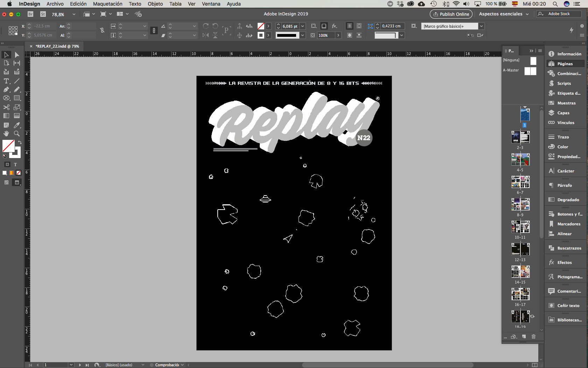Screen dimensions: 588x368
Task: Select the Gradient Swatch tool
Action: [6, 116]
